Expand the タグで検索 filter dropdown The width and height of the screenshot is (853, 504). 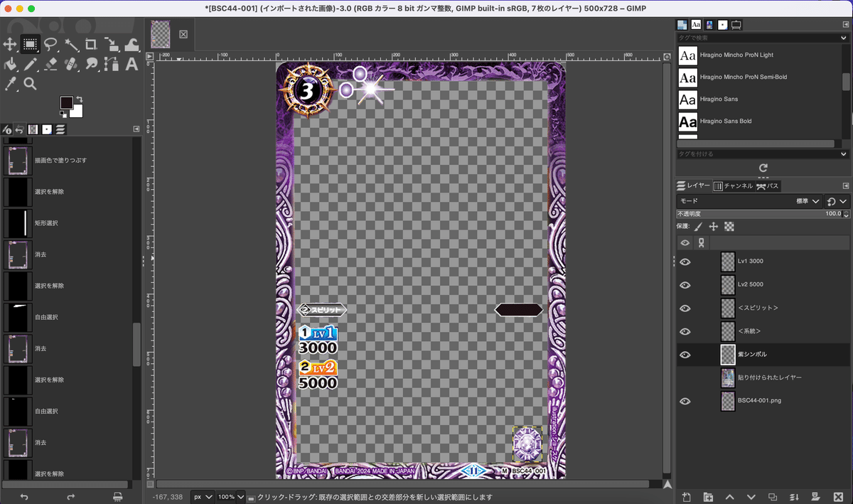click(x=844, y=37)
